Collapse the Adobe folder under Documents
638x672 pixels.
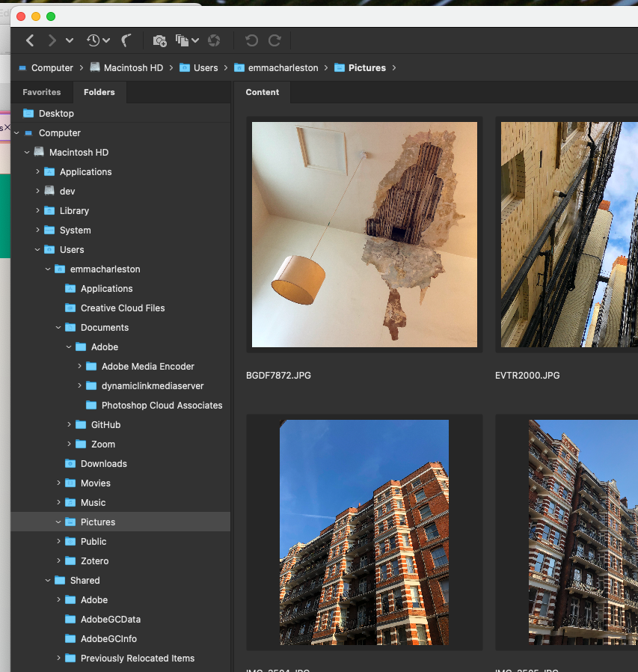tap(69, 346)
